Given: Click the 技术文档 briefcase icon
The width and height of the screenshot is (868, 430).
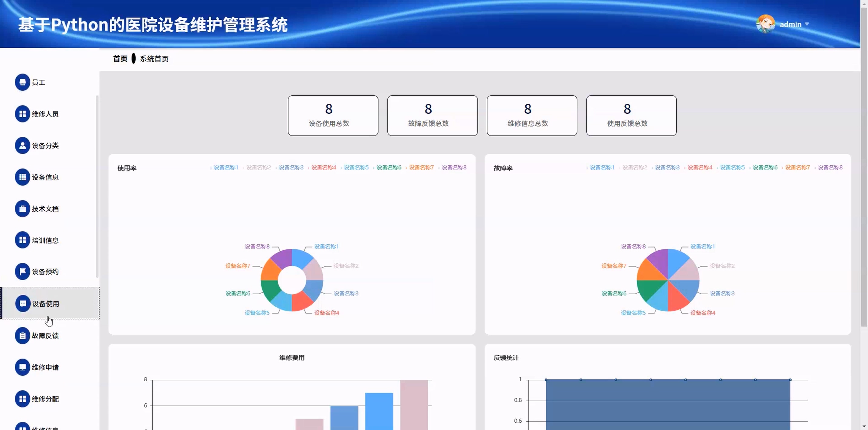Looking at the screenshot, I should [x=22, y=209].
